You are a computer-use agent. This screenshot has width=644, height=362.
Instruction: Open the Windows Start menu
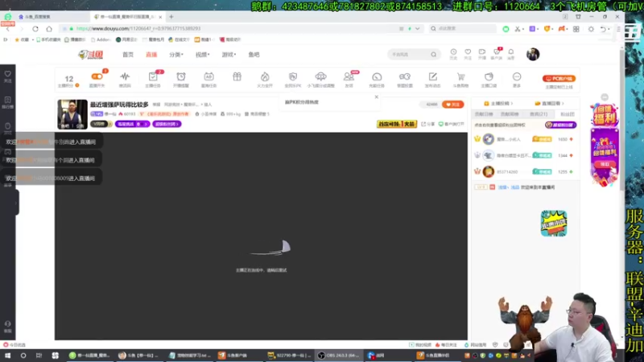point(7,356)
